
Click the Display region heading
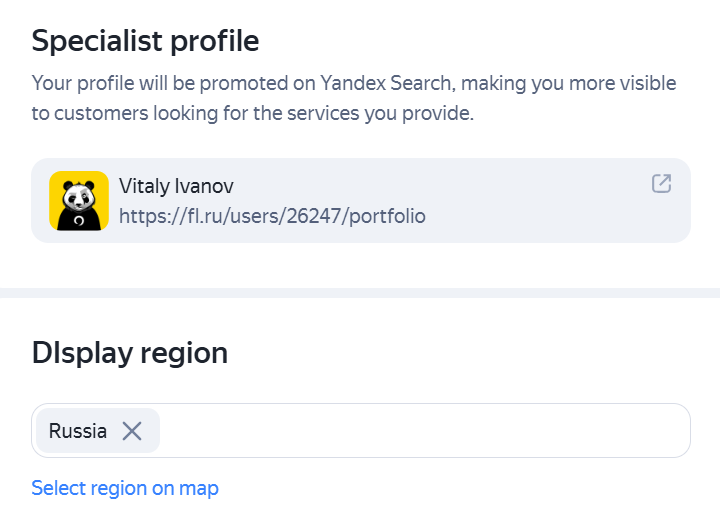129,353
